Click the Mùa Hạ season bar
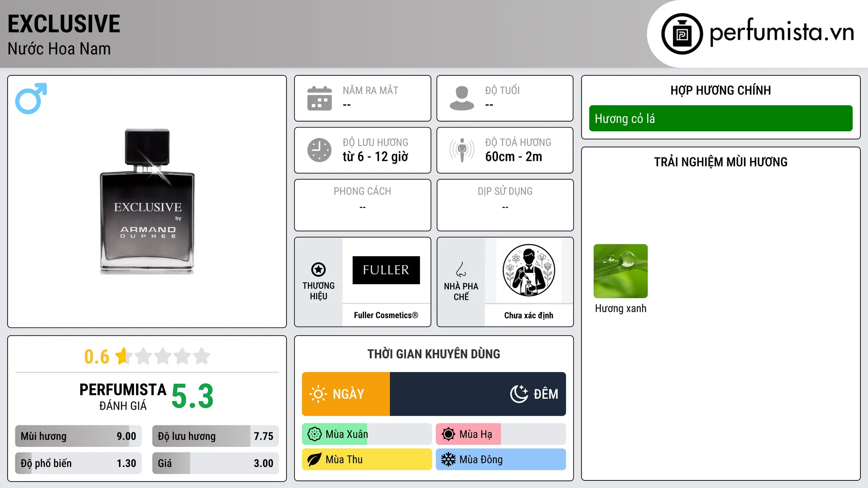 (501, 434)
